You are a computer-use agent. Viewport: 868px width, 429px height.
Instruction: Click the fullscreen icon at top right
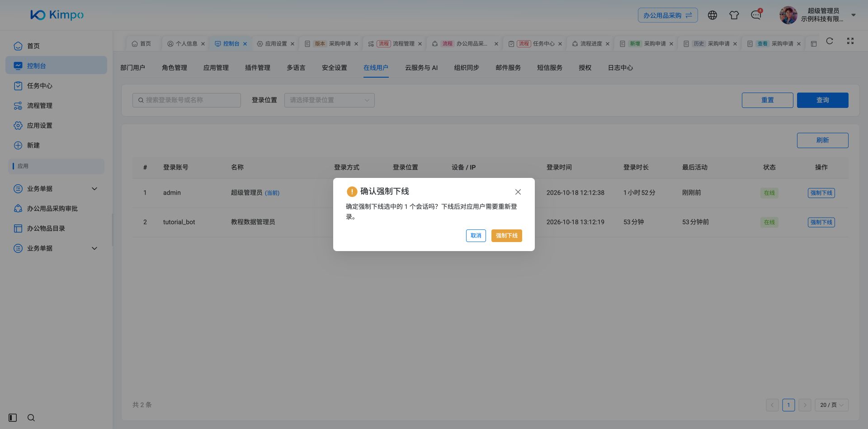(850, 41)
